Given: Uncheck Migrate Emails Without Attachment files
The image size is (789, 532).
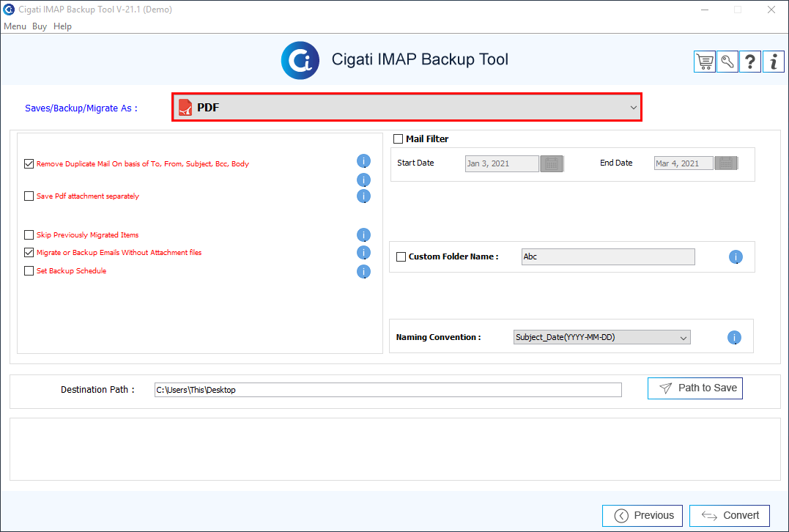Looking at the screenshot, I should click(x=29, y=253).
